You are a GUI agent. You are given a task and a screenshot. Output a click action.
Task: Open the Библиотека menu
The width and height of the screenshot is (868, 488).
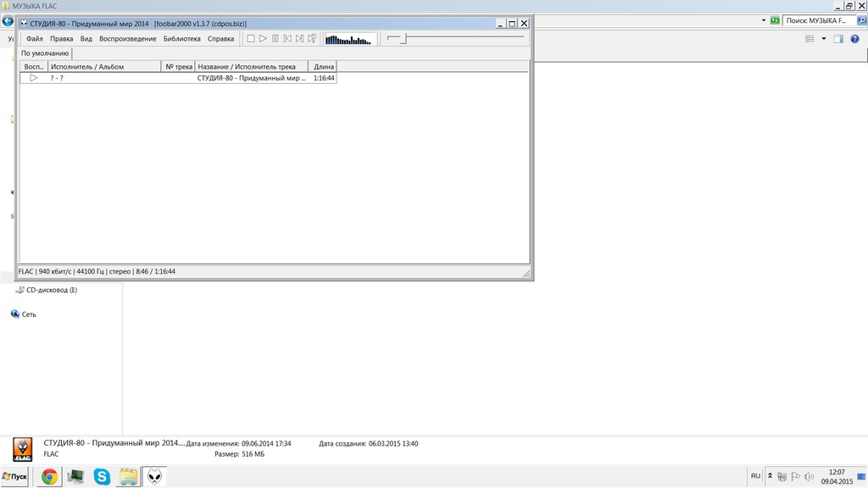coord(182,39)
